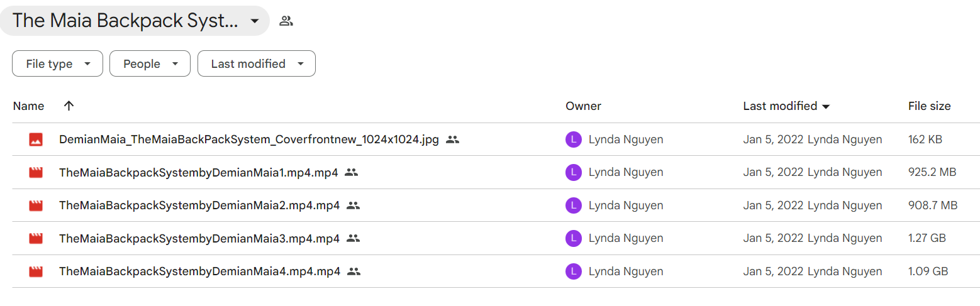Select TheMaiaBackpackSystembyDemianMaia4.mp4.mp4
This screenshot has width=980, height=306.
pos(200,271)
